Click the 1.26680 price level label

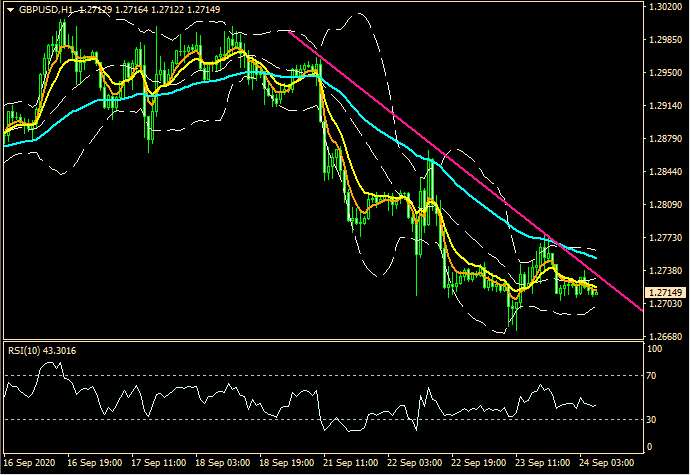pos(664,336)
